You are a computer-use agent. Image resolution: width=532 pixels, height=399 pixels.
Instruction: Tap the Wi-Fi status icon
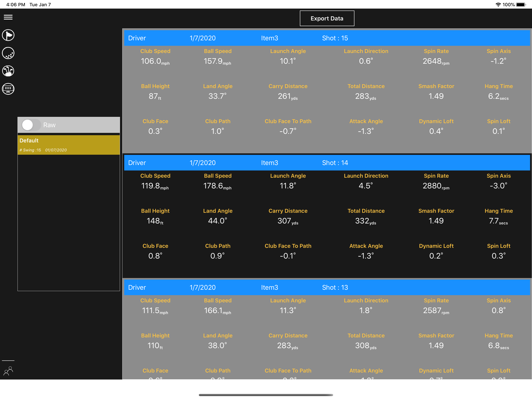pos(498,4)
